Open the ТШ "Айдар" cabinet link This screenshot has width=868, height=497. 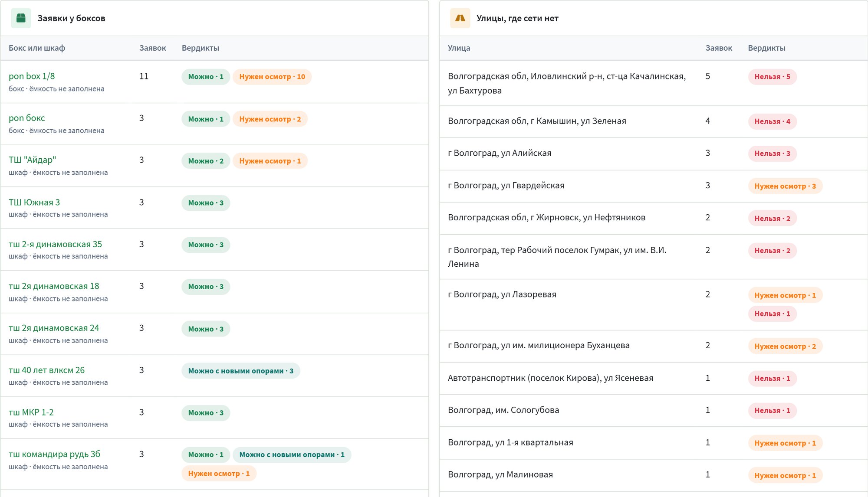(32, 160)
